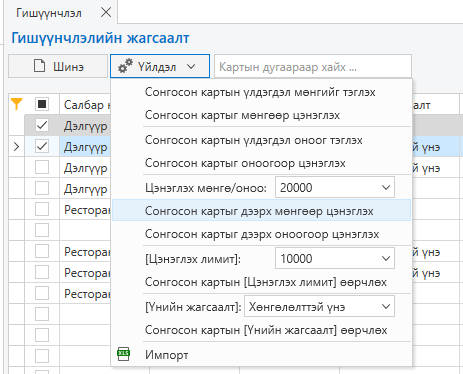Click the Шинэ button

click(58, 66)
